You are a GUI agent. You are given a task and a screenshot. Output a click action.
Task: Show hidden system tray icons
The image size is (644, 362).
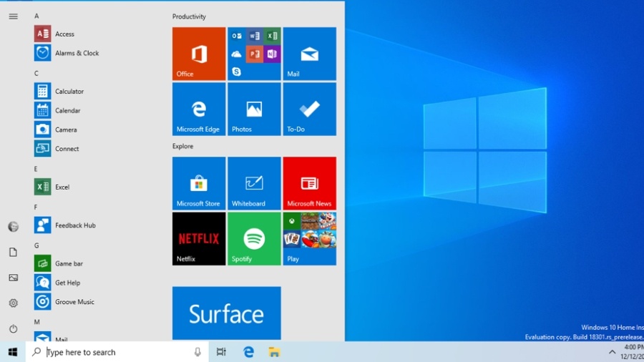click(x=612, y=352)
